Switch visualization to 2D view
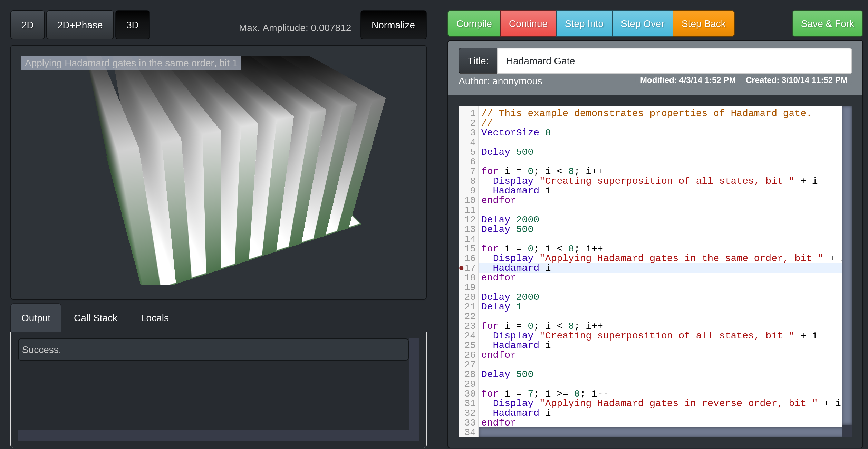 coord(28,25)
